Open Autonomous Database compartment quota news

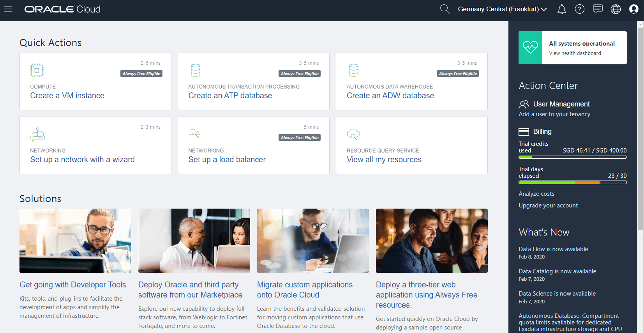pos(570,322)
